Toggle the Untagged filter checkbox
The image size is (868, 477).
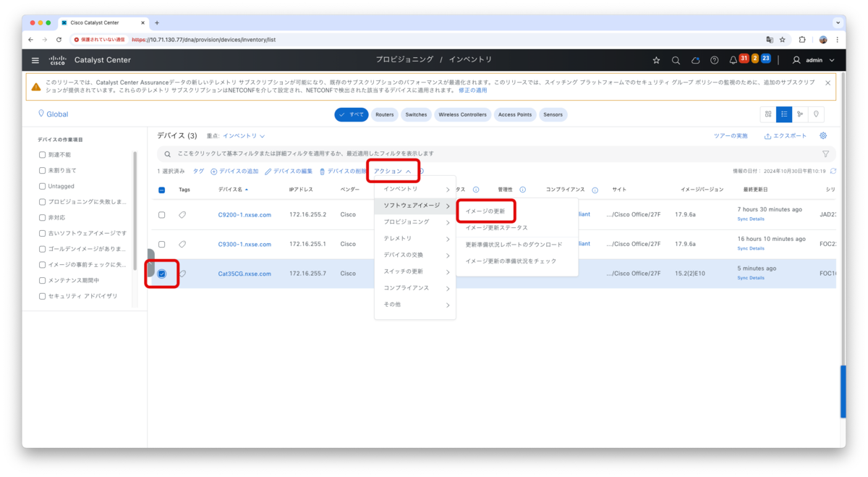pyautogui.click(x=42, y=186)
